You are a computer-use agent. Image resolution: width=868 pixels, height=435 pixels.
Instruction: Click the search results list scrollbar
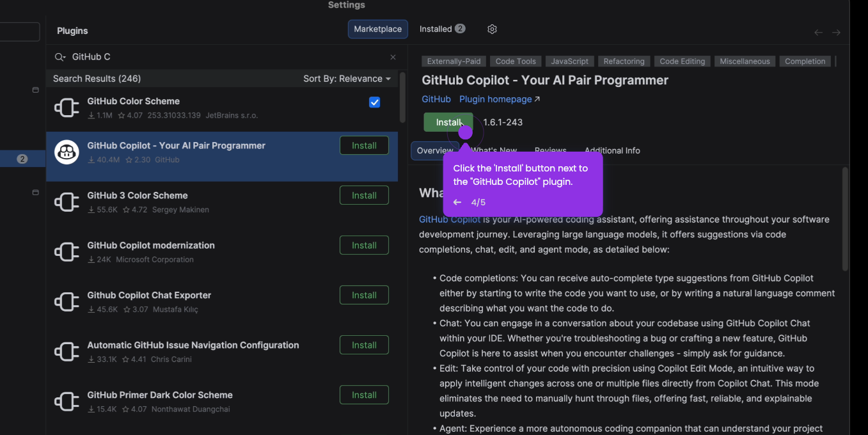[402, 97]
